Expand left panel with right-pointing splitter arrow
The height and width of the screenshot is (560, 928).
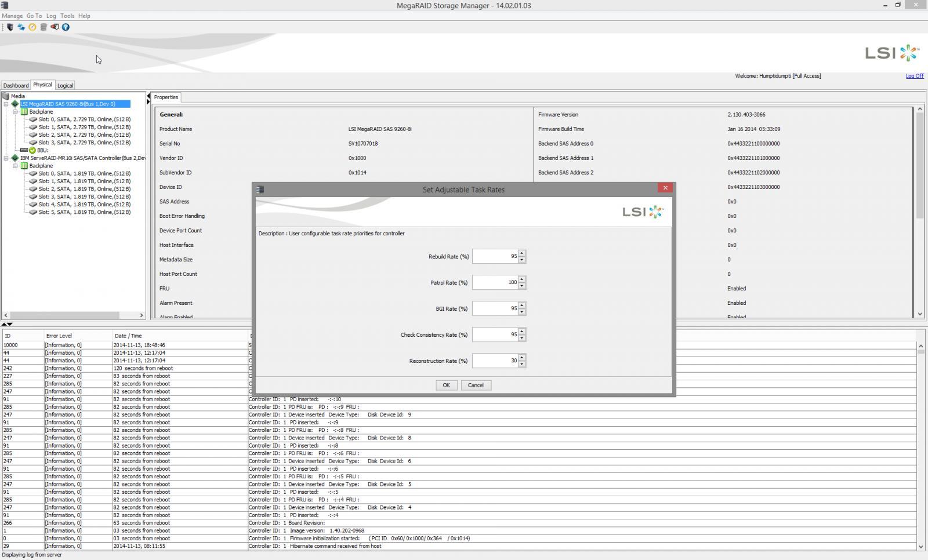148,102
